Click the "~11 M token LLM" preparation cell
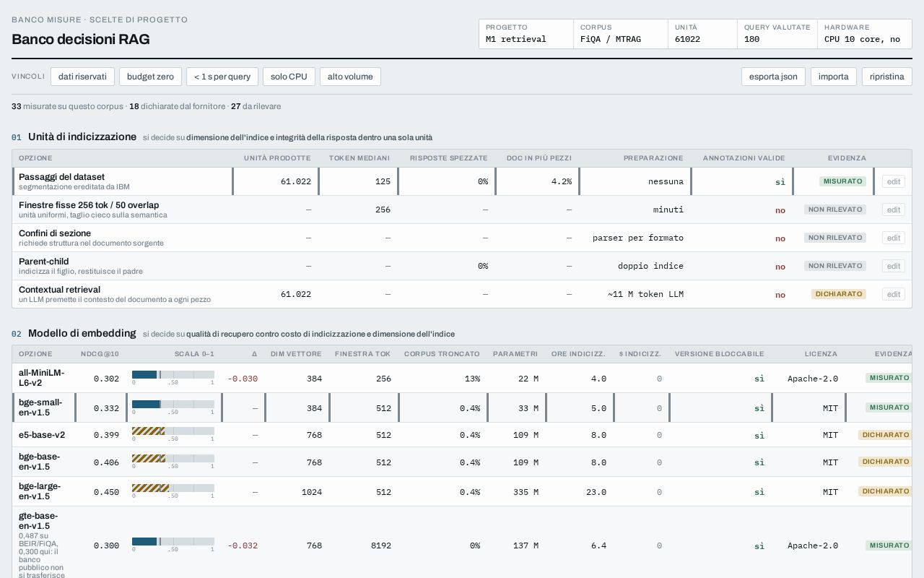Viewport: 924px width, 578px height. (x=645, y=294)
